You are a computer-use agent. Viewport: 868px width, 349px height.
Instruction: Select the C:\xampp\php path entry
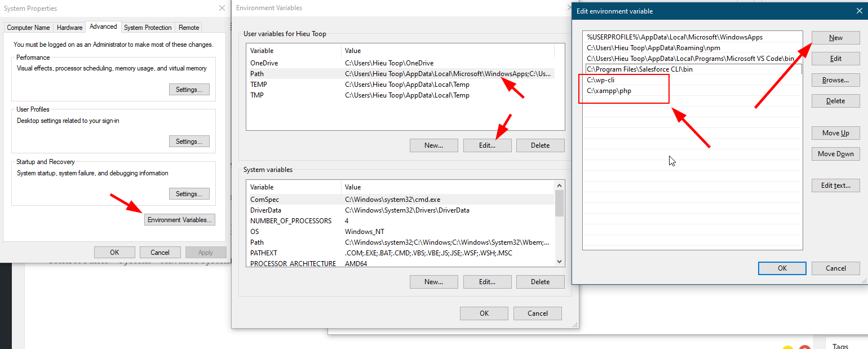[609, 91]
